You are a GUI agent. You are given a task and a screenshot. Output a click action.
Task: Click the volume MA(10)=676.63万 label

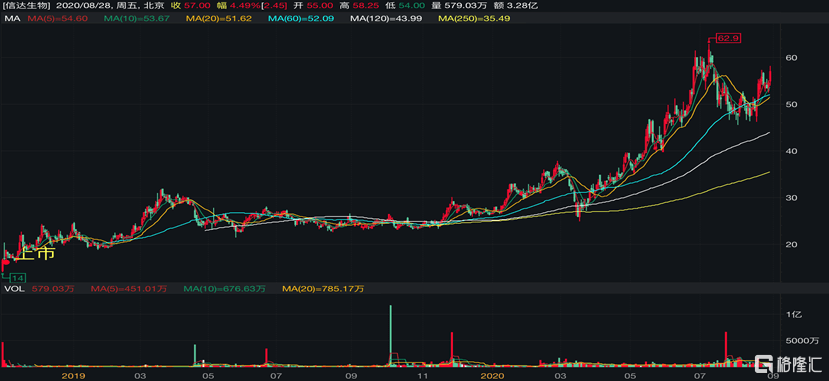(x=225, y=289)
